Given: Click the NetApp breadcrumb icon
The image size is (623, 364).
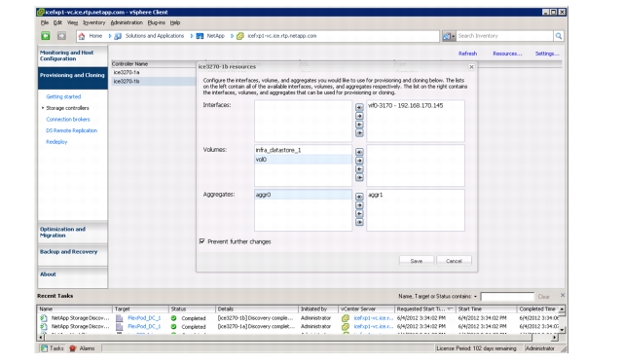Looking at the screenshot, I should click(x=200, y=36).
